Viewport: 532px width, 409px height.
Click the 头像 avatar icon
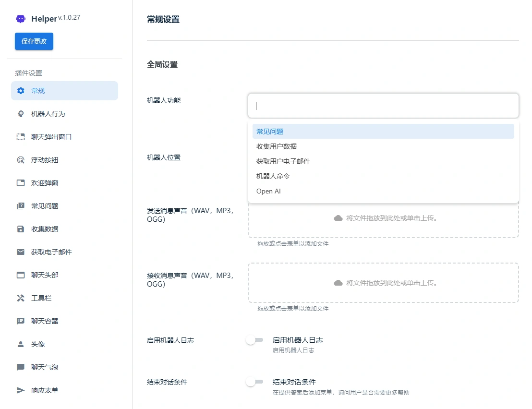point(20,344)
